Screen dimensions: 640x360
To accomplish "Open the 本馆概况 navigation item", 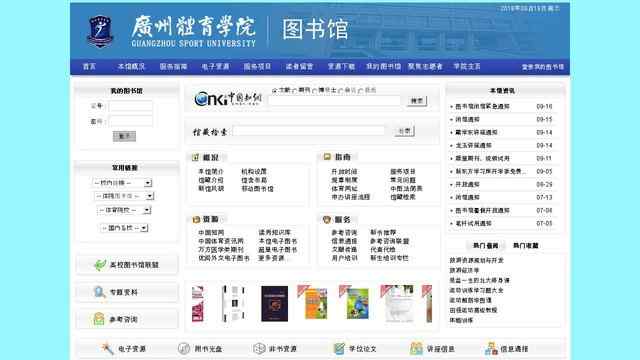I will (x=131, y=67).
